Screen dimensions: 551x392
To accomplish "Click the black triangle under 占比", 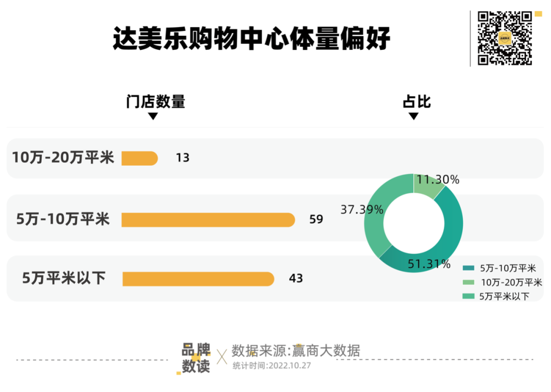I will coord(414,116).
